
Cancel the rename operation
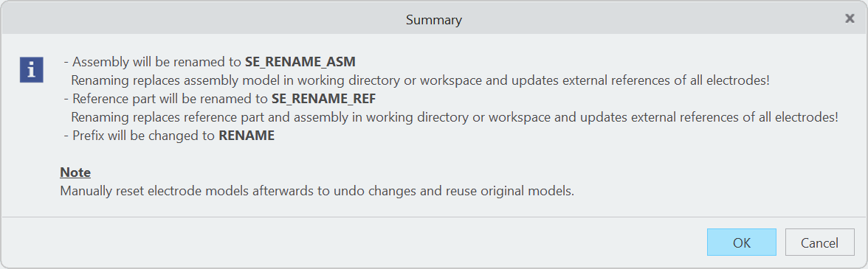[819, 242]
